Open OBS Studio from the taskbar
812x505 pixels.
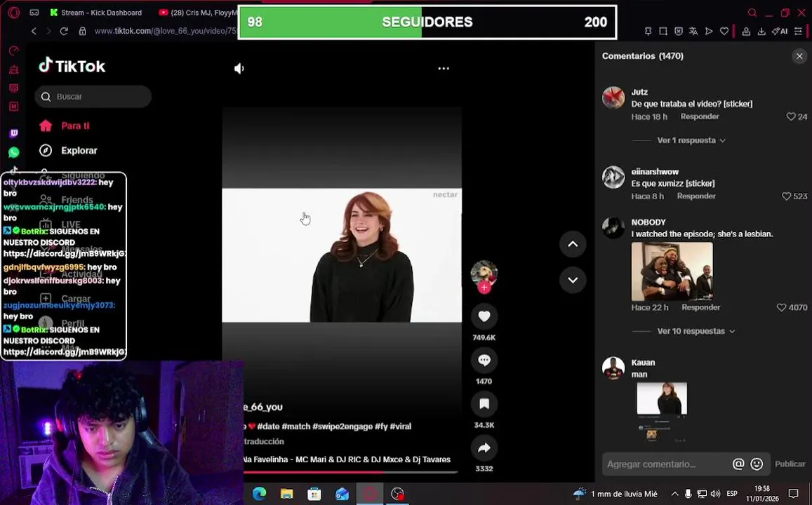coord(397,494)
